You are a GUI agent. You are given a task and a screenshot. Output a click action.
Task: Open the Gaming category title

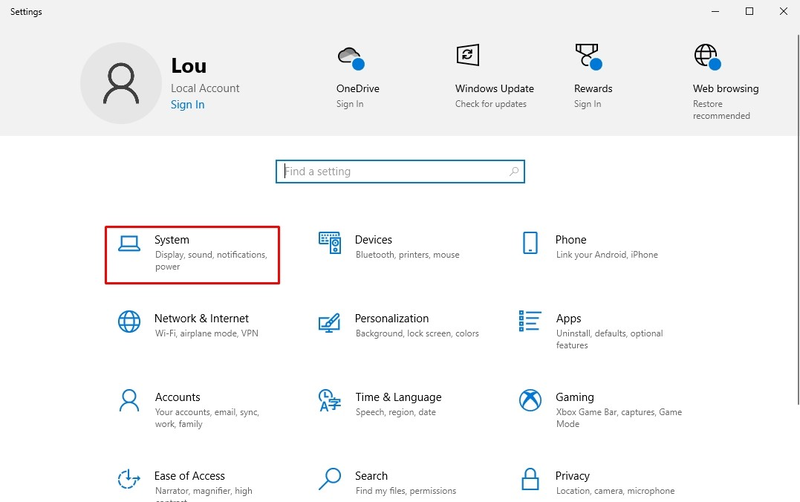574,397
